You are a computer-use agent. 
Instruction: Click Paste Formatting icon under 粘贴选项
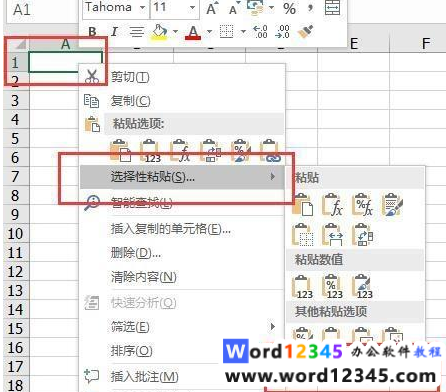click(241, 151)
